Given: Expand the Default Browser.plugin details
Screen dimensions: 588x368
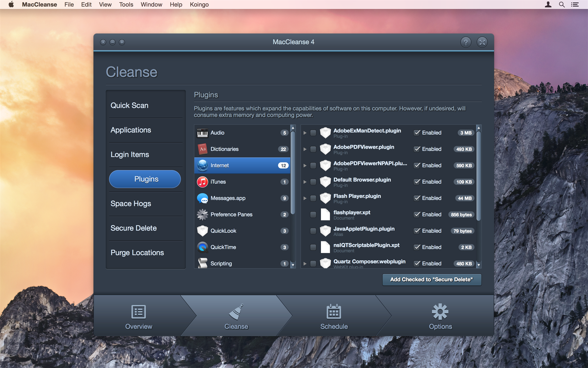Looking at the screenshot, I should 305,182.
